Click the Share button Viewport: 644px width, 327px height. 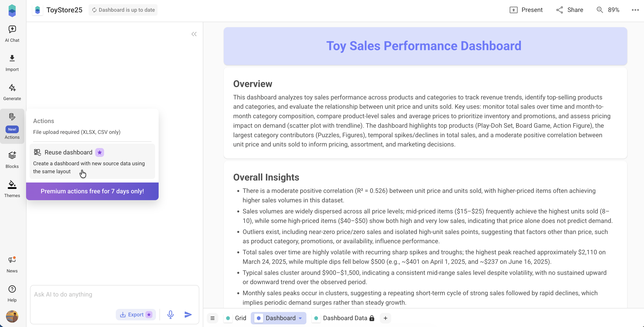coord(570,10)
